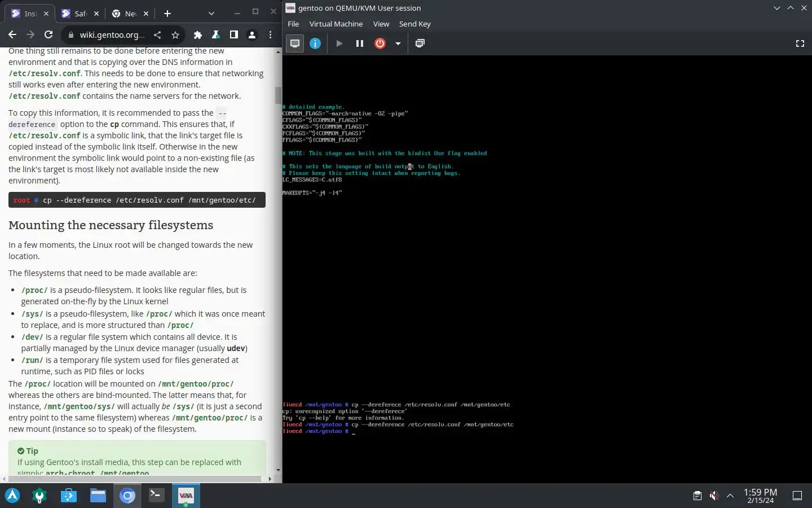The image size is (812, 508).
Task: Switch to the Saf... browser tab
Action: click(81, 14)
